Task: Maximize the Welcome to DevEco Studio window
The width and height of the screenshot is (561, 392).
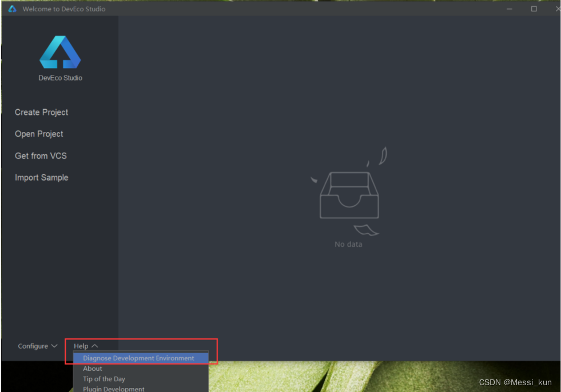Action: pyautogui.click(x=534, y=9)
